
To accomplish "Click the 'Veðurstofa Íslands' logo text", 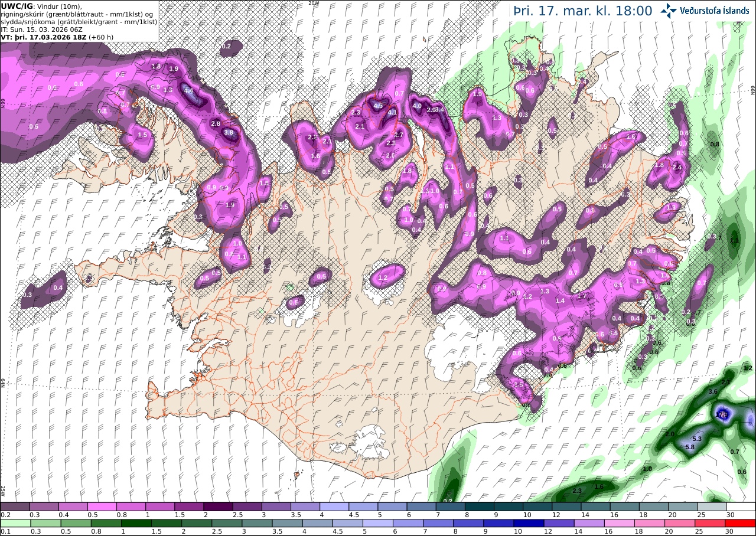I will point(715,11).
